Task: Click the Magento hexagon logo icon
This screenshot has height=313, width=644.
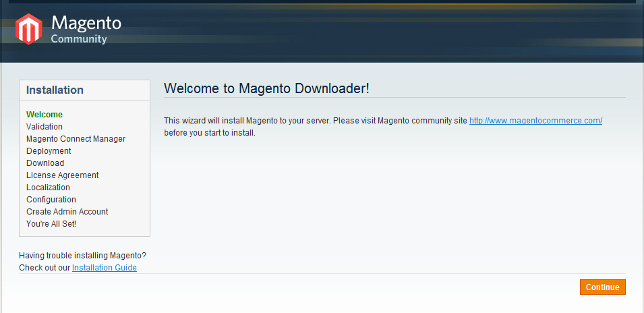Action: point(29,29)
